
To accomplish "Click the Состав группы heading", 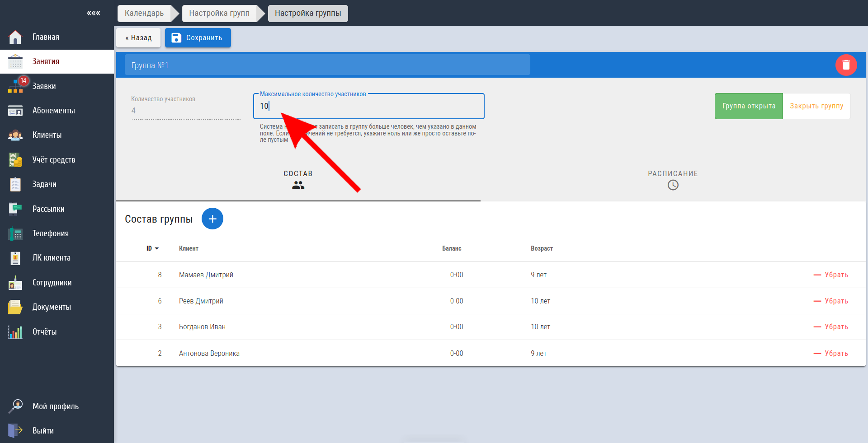I will (159, 219).
